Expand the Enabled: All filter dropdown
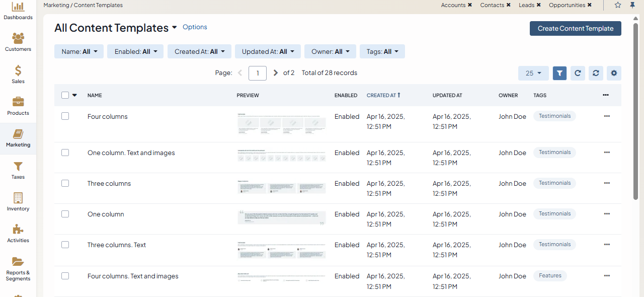This screenshot has width=644, height=297. (135, 51)
